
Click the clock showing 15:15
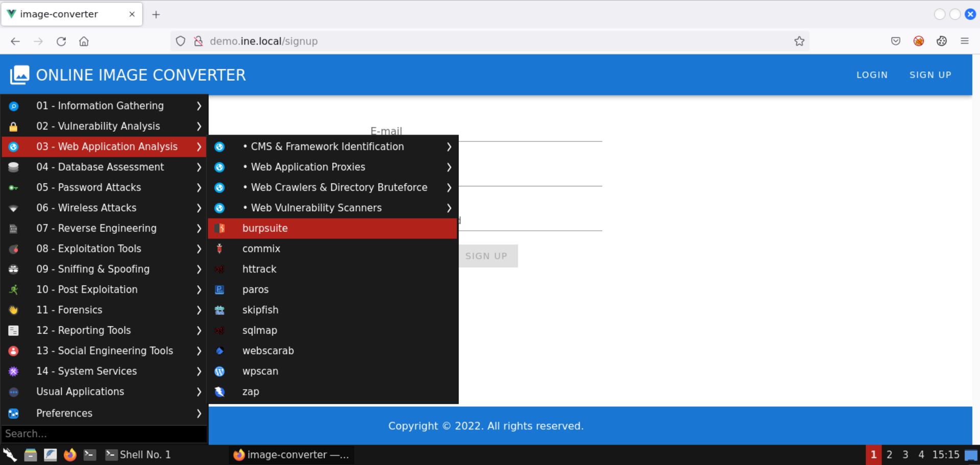tap(946, 454)
